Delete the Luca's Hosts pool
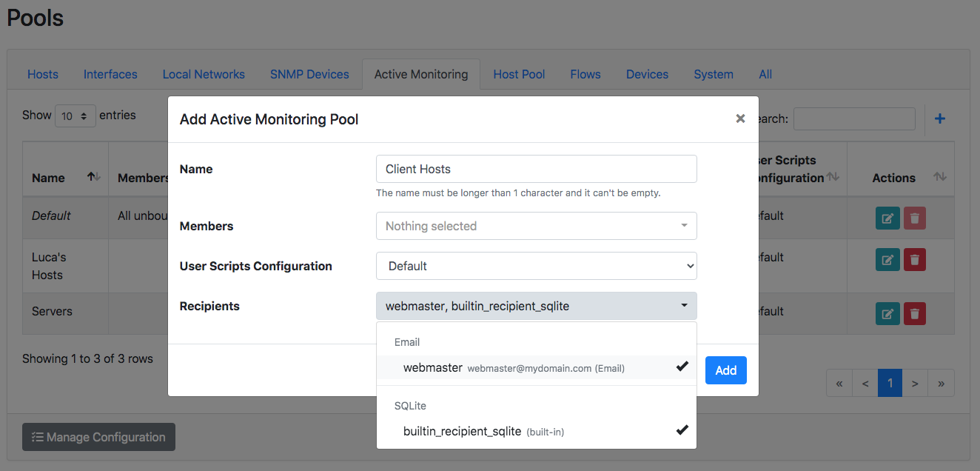The width and height of the screenshot is (980, 471). click(915, 260)
